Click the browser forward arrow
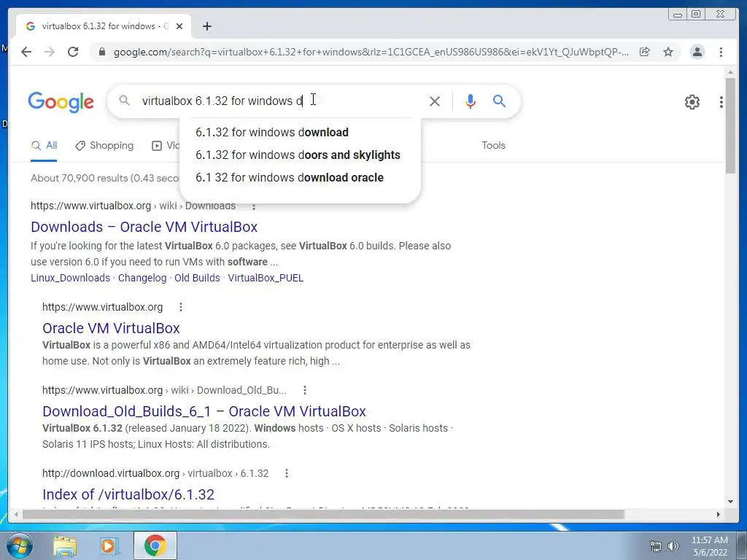The height and width of the screenshot is (560, 747). (x=50, y=52)
